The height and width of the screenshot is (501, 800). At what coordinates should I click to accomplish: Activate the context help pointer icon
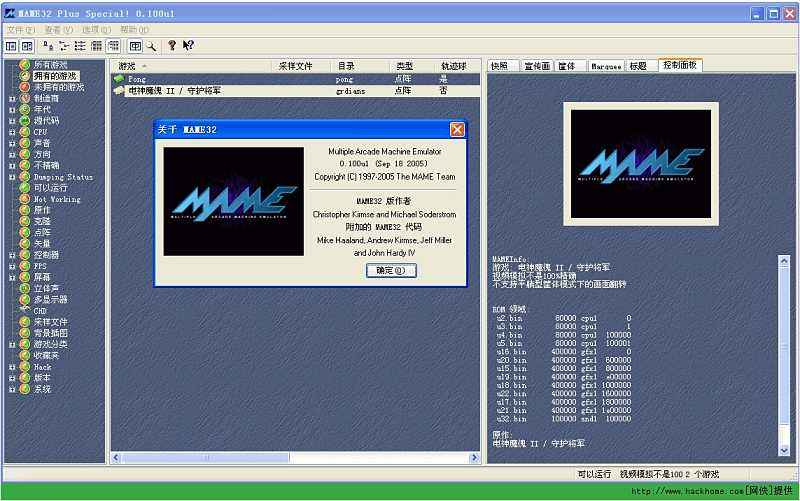tap(188, 46)
